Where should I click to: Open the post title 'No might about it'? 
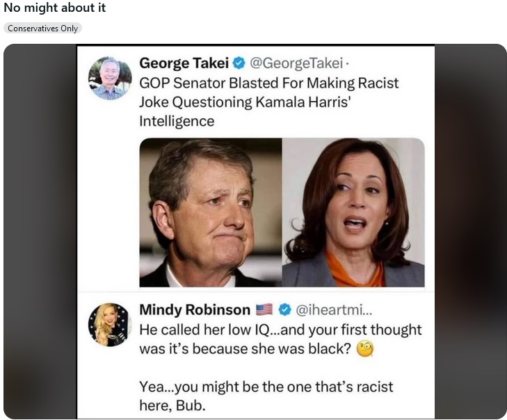tap(55, 8)
